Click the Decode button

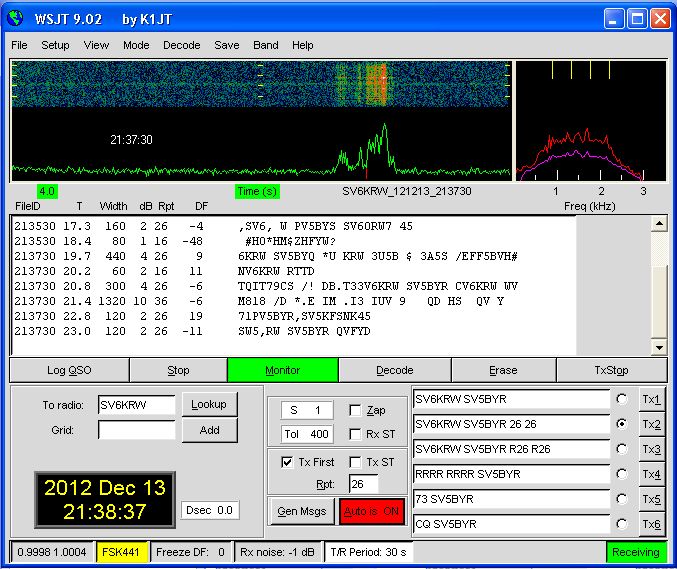click(x=395, y=370)
